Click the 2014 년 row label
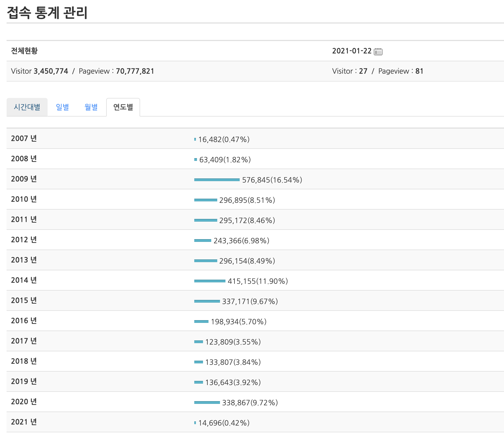Image resolution: width=504 pixels, height=440 pixels. [x=24, y=280]
